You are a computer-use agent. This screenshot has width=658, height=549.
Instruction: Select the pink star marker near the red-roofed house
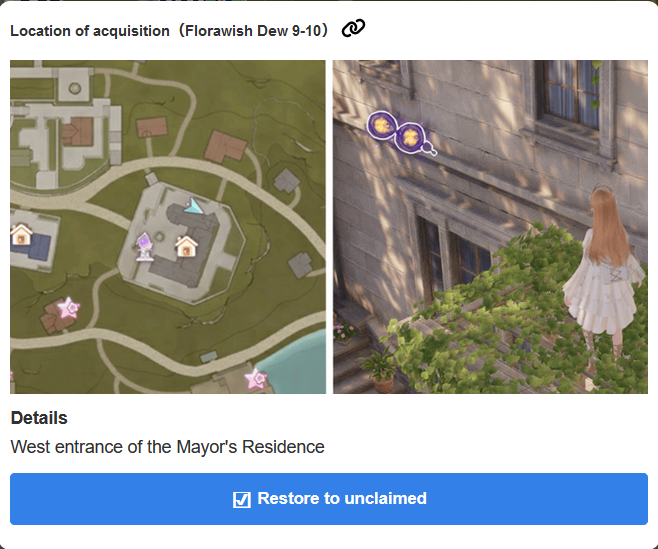point(68,307)
